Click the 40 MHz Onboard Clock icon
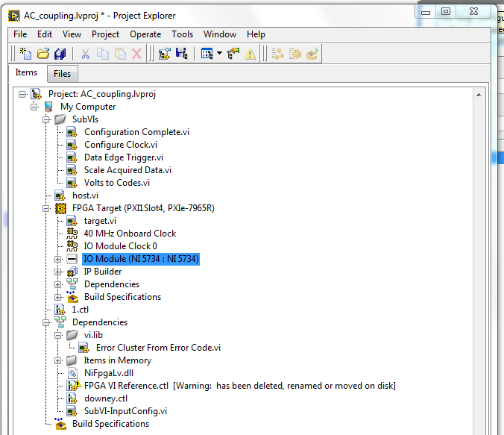504x435 pixels. point(72,234)
